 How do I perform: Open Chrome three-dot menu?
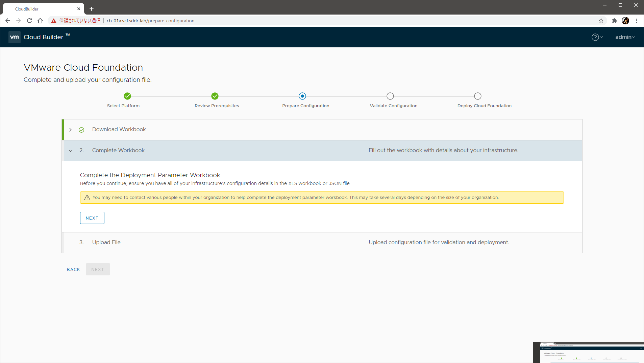click(637, 21)
